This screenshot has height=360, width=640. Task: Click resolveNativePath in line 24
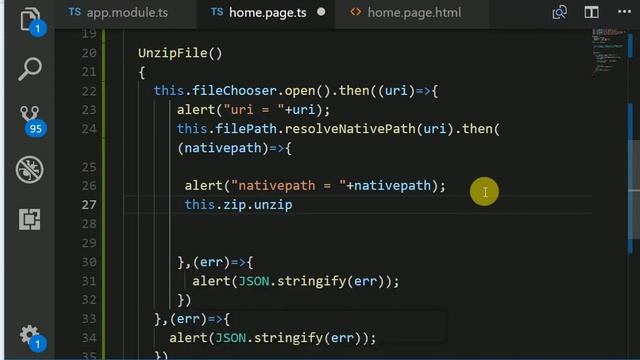coord(350,129)
